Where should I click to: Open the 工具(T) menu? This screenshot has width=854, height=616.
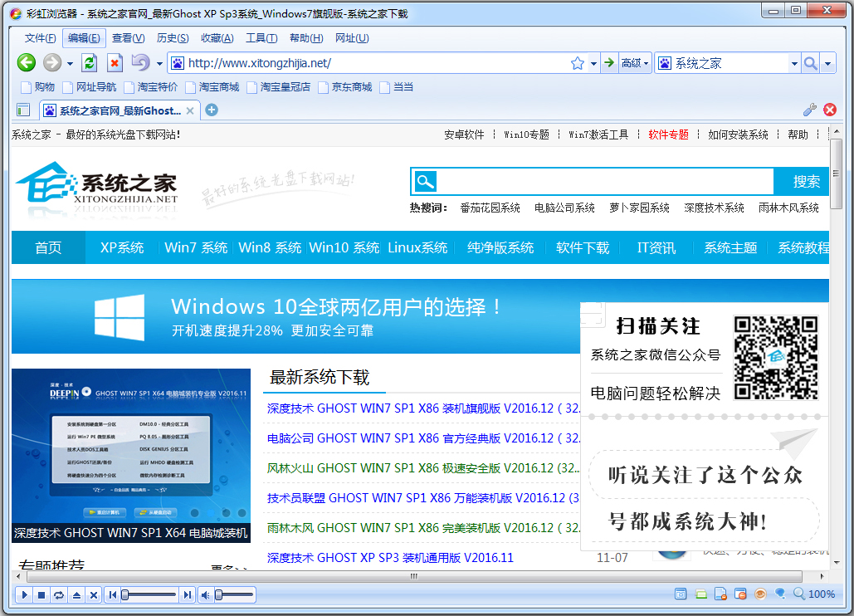coord(261,38)
